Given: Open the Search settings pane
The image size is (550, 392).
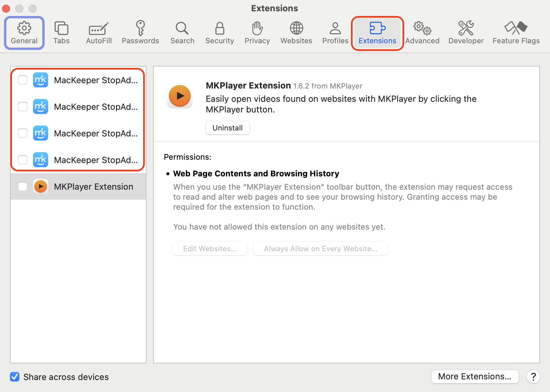Looking at the screenshot, I should point(182,33).
